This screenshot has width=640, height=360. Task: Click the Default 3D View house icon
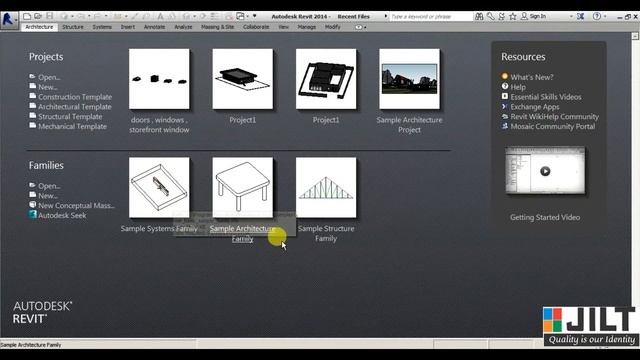tap(187, 16)
